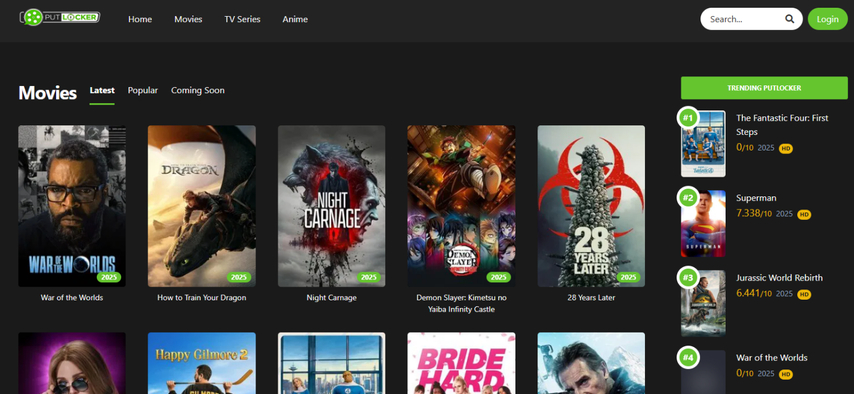854x394 pixels.
Task: Click the 2025 badge on 28 Years Later poster
Action: 628,277
